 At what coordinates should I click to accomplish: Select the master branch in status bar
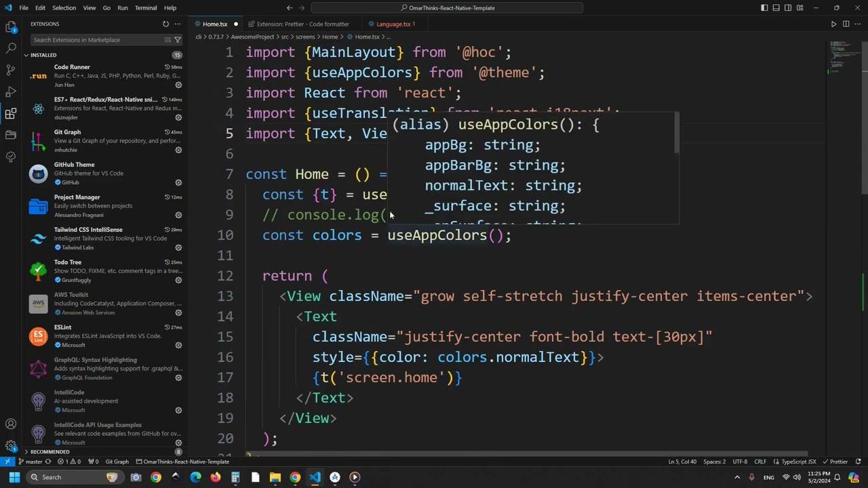pos(30,462)
